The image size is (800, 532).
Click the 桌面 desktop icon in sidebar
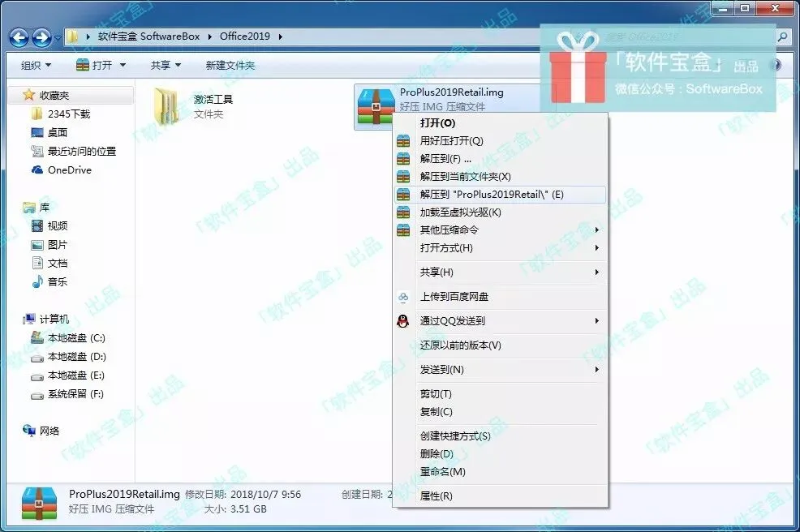[37, 133]
